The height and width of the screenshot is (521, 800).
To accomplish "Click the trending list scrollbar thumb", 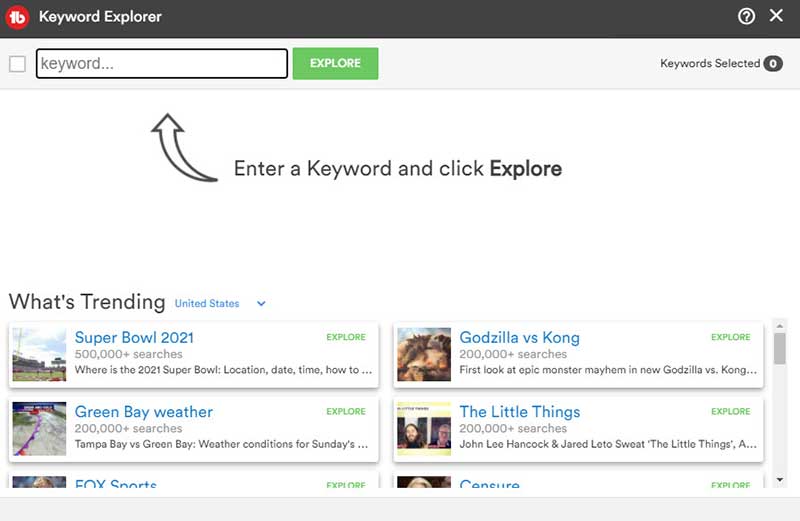I will (x=780, y=349).
